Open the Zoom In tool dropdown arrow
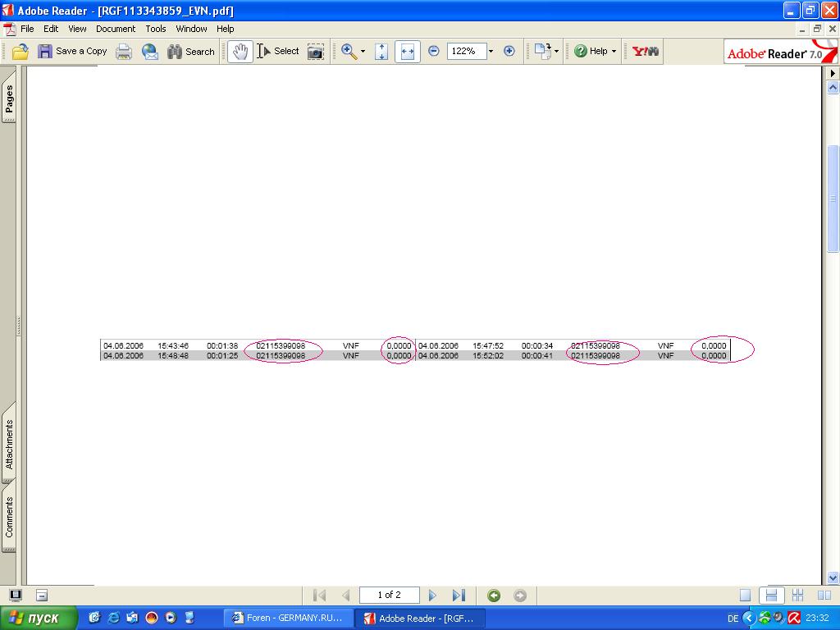The height and width of the screenshot is (630, 840). (x=363, y=51)
